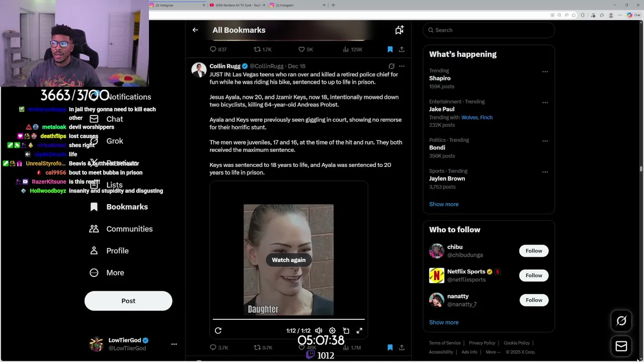Open chibu's profile picture
The height and width of the screenshot is (362, 644).
437,251
